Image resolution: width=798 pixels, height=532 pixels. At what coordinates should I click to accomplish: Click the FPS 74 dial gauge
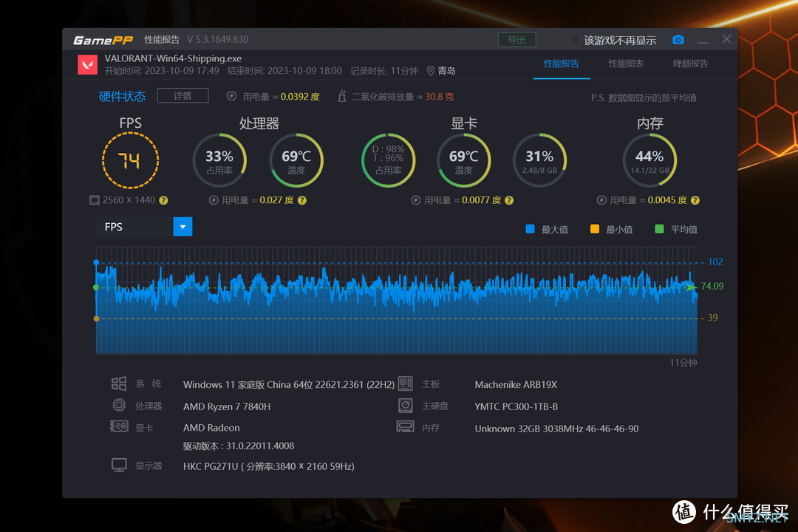(130, 160)
